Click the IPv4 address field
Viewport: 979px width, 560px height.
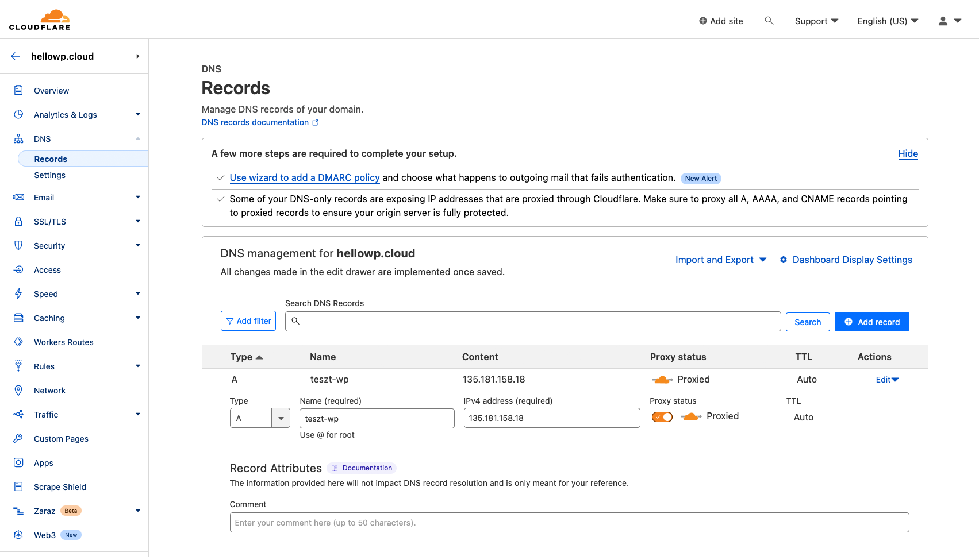[x=552, y=418]
